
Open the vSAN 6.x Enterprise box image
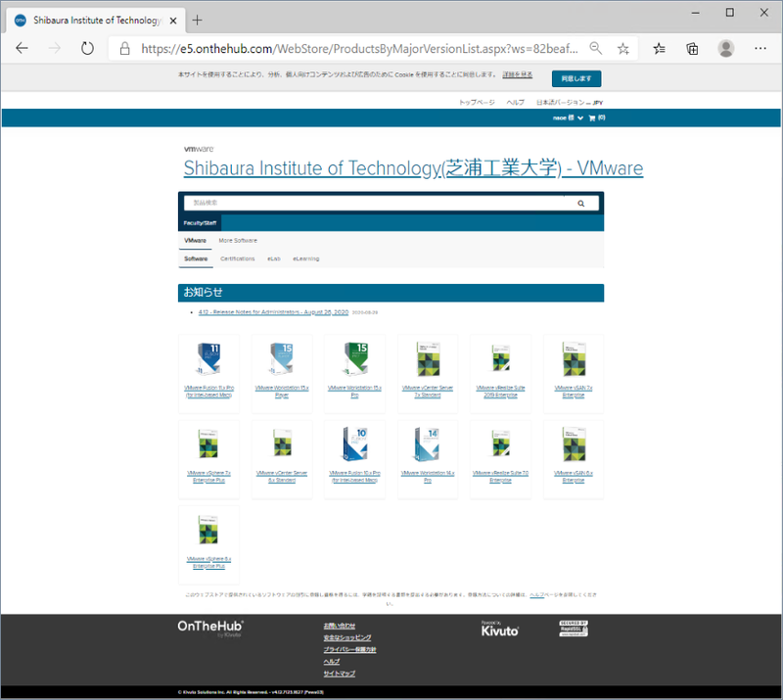tap(574, 444)
